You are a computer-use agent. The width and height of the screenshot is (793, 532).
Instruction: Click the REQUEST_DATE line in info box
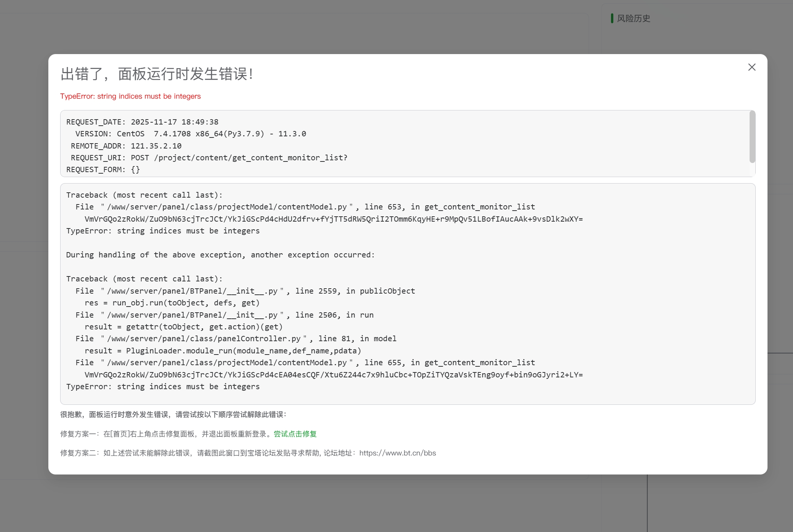[142, 122]
